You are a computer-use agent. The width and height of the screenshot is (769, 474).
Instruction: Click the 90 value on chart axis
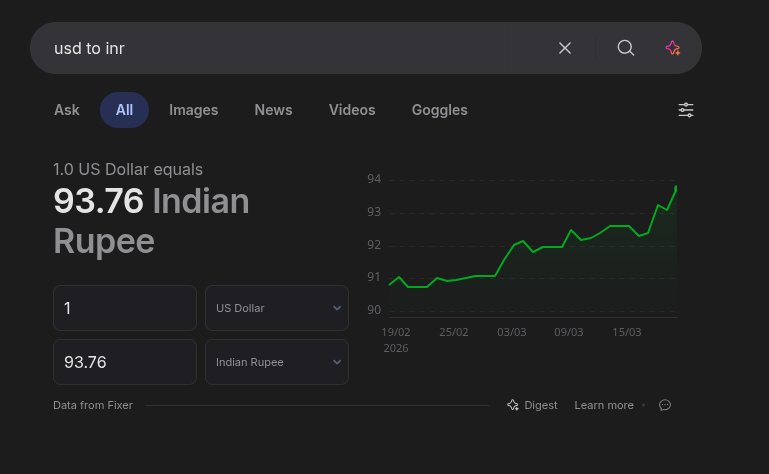tap(374, 310)
